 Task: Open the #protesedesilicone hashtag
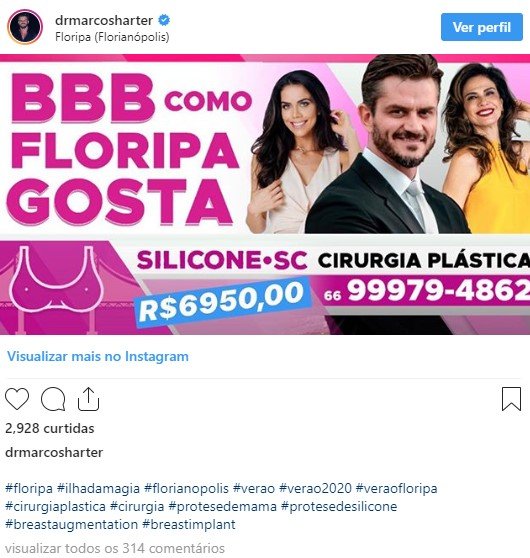(339, 506)
